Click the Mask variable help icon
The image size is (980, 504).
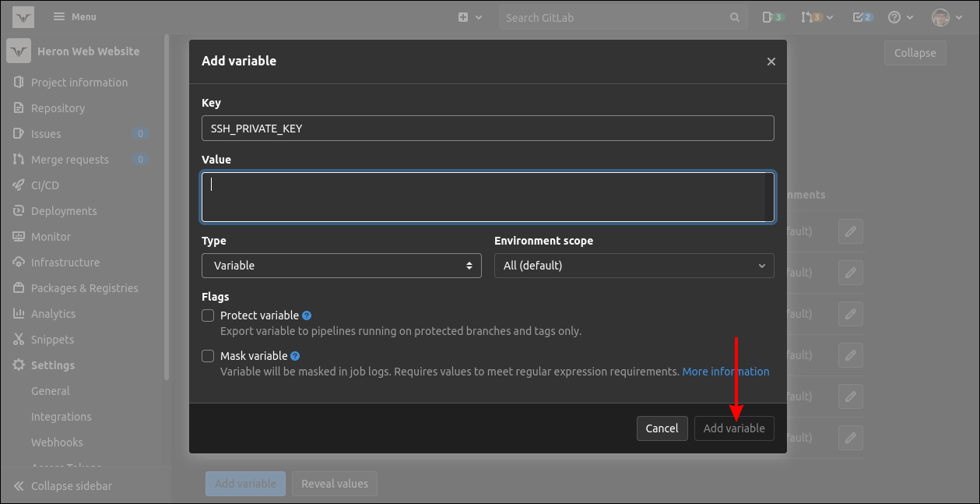(295, 356)
